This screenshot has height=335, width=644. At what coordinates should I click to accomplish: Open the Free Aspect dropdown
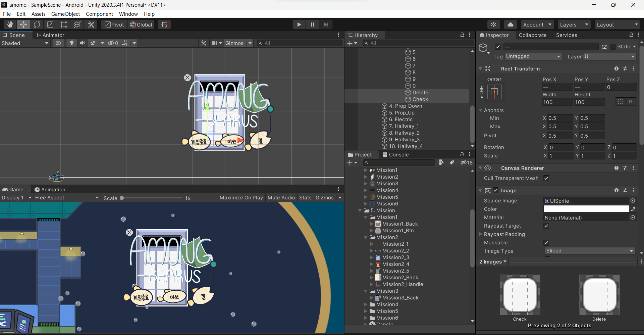[x=67, y=198]
